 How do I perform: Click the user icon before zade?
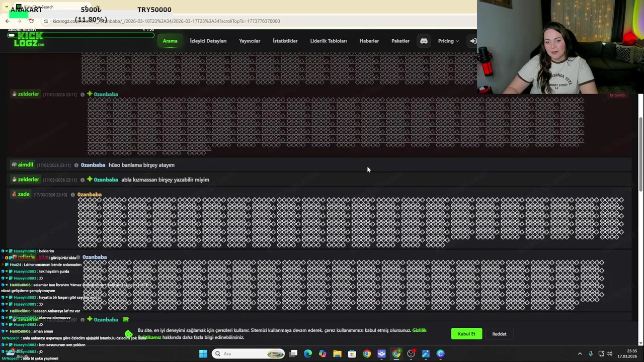[x=14, y=194]
